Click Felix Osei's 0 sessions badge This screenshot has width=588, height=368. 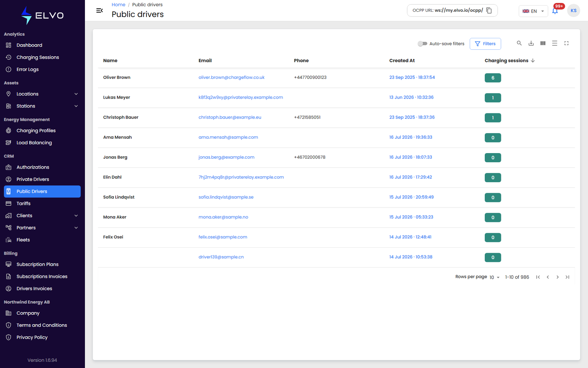(x=493, y=238)
